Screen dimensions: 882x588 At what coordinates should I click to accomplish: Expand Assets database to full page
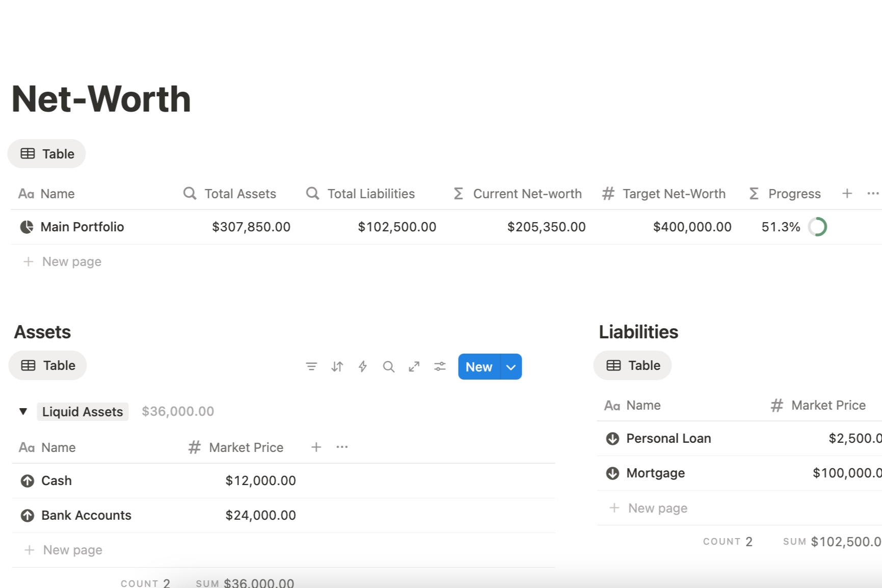(414, 366)
